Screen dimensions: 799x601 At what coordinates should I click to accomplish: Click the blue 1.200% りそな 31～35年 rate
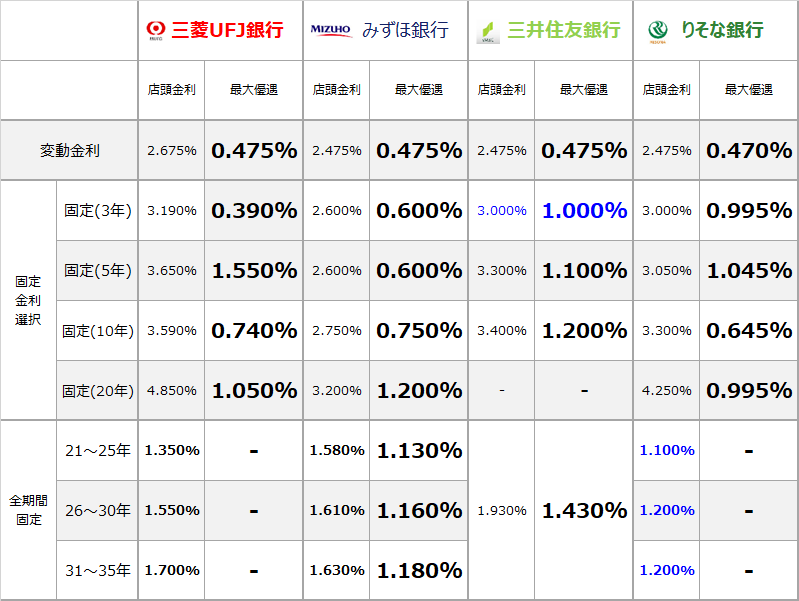pyautogui.click(x=667, y=570)
